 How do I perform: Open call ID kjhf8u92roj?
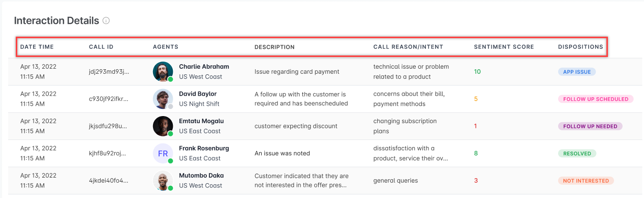point(108,153)
